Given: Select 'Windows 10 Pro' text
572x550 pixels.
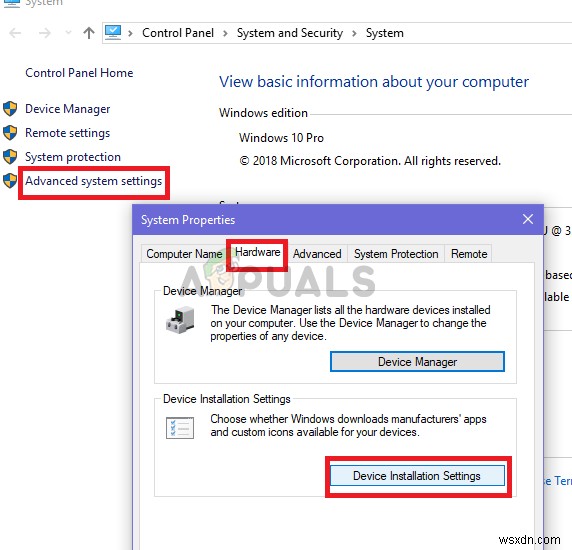Looking at the screenshot, I should (x=281, y=138).
